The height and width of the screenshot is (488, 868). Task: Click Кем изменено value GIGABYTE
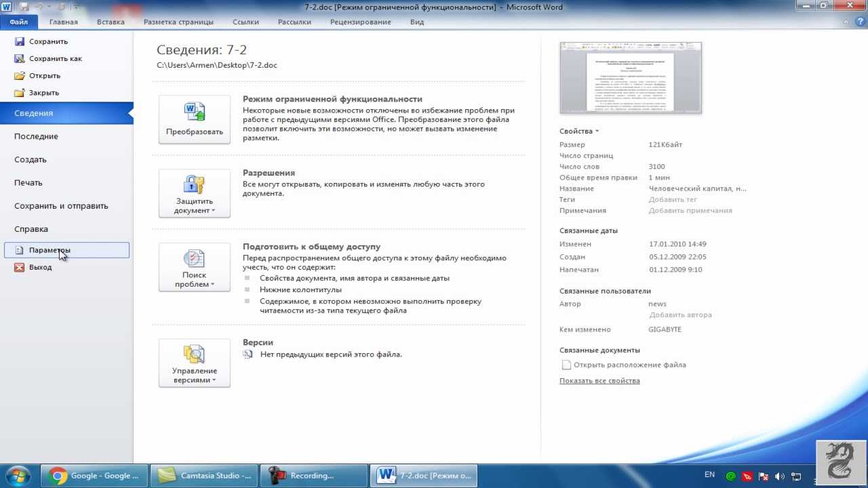click(x=665, y=329)
